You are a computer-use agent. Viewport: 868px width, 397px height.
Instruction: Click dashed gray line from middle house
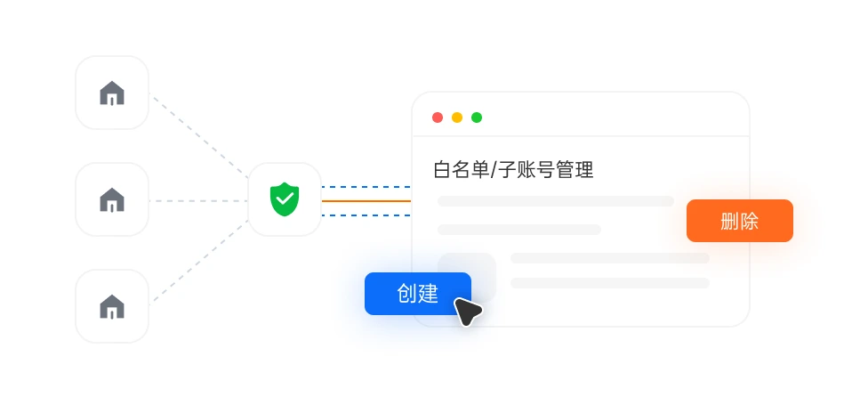pos(198,201)
